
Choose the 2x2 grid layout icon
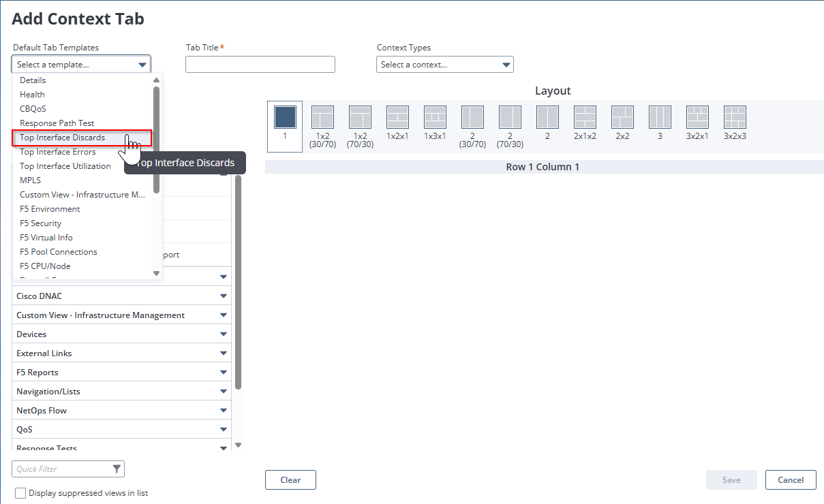pyautogui.click(x=622, y=117)
